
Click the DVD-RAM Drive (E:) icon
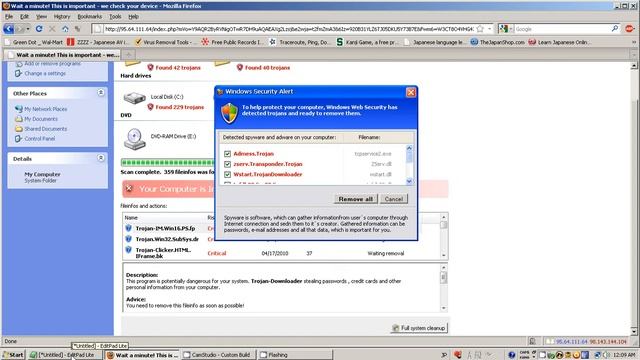[x=134, y=139]
